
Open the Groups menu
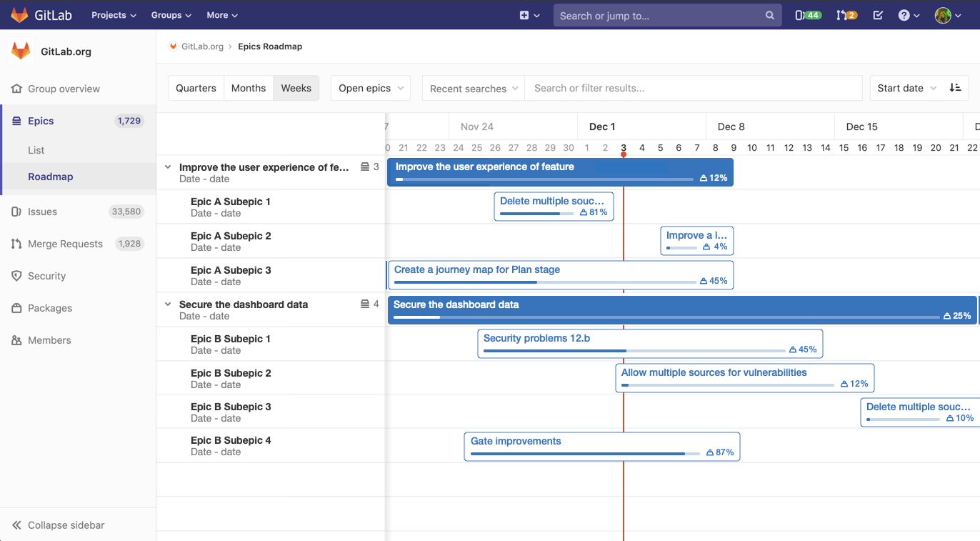point(171,14)
